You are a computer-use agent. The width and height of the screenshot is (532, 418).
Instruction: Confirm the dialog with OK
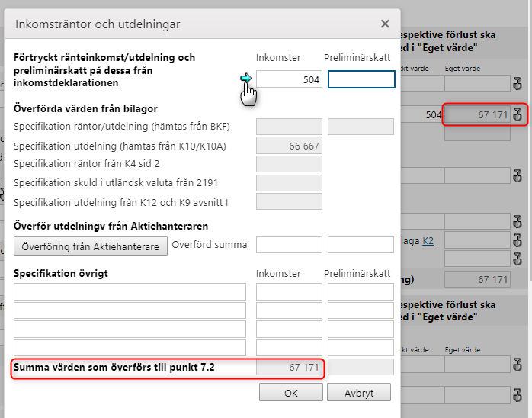pyautogui.click(x=290, y=393)
